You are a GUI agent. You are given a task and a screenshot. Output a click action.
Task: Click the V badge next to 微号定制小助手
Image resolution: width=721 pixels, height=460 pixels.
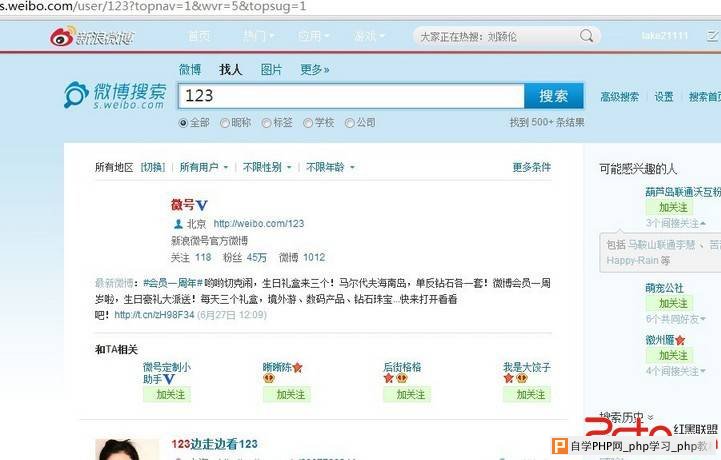pos(169,379)
